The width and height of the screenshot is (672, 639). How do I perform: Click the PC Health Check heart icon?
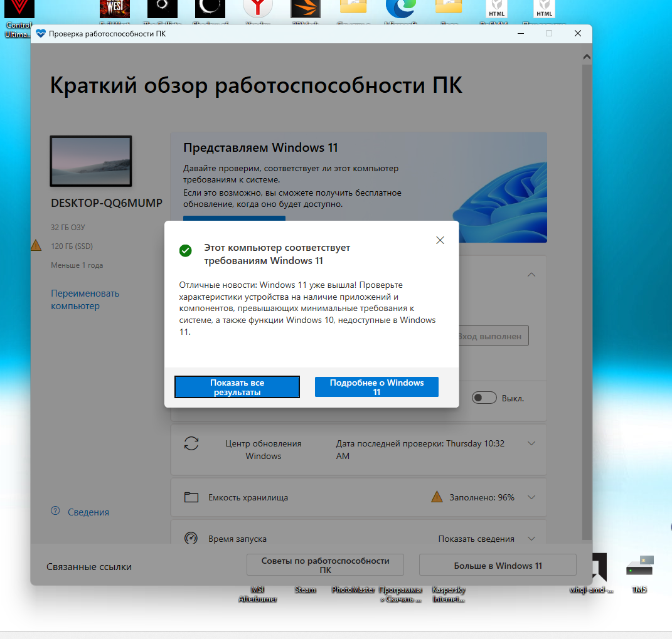pos(41,33)
